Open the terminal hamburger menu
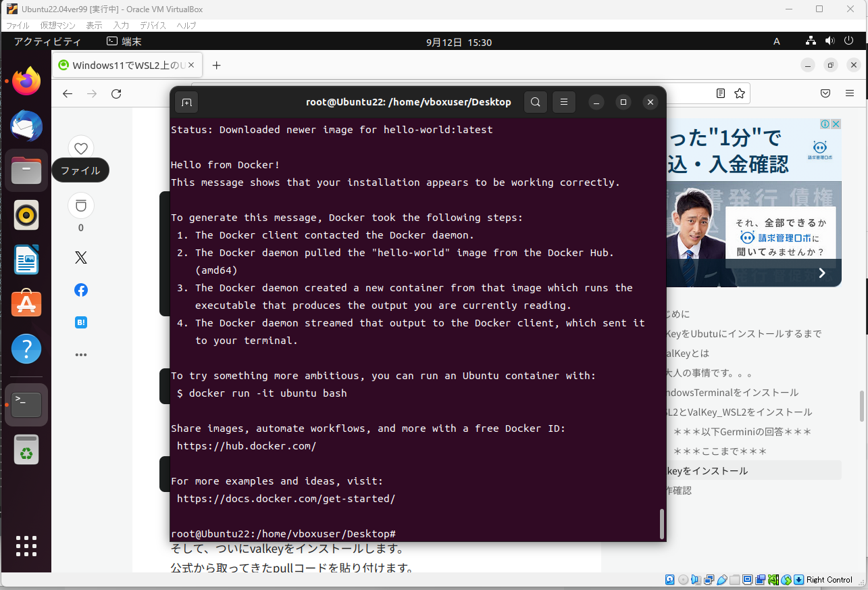 [x=563, y=102]
